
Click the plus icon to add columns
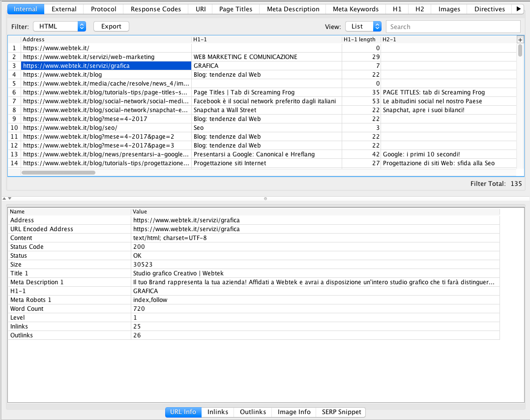520,39
